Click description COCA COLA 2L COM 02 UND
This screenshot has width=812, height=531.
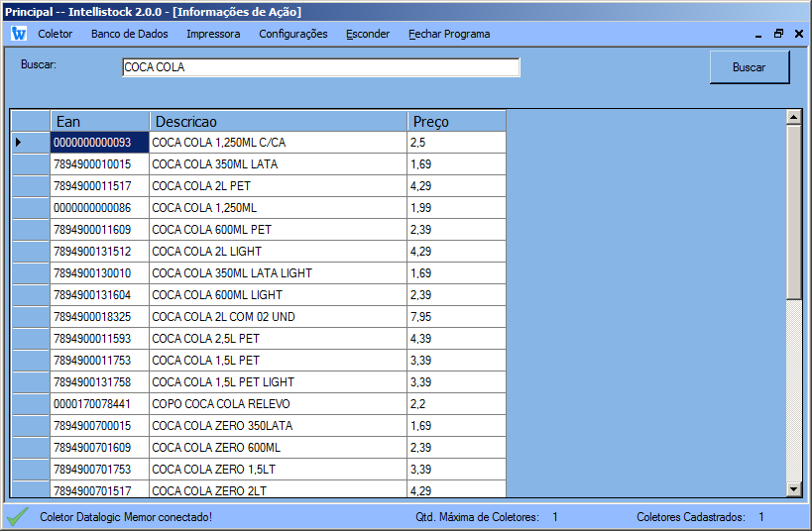tap(279, 316)
